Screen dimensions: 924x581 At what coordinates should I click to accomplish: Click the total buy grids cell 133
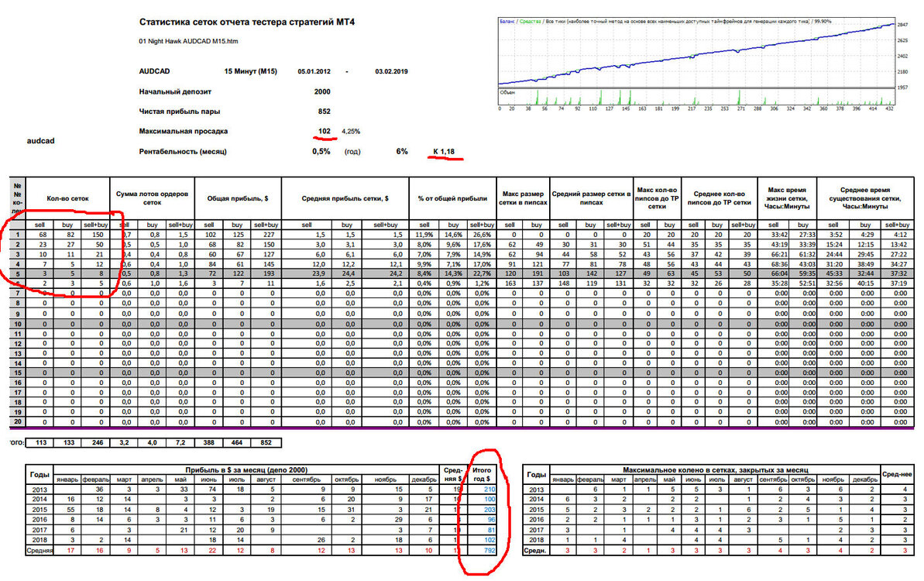pyautogui.click(x=68, y=442)
